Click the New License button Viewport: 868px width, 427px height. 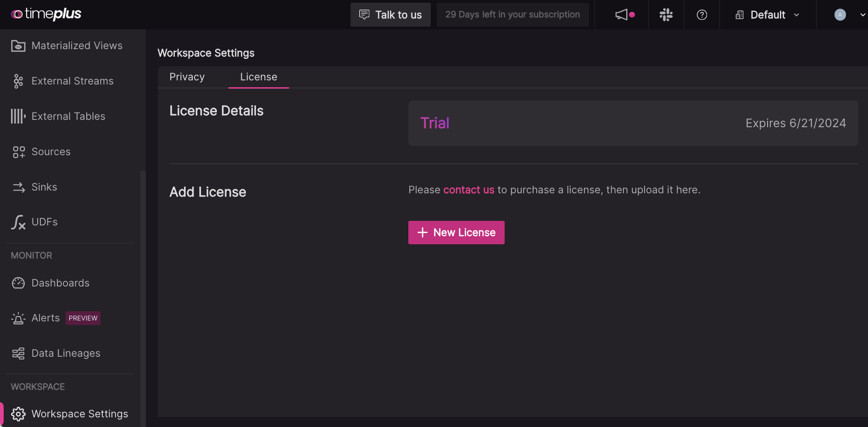point(456,233)
